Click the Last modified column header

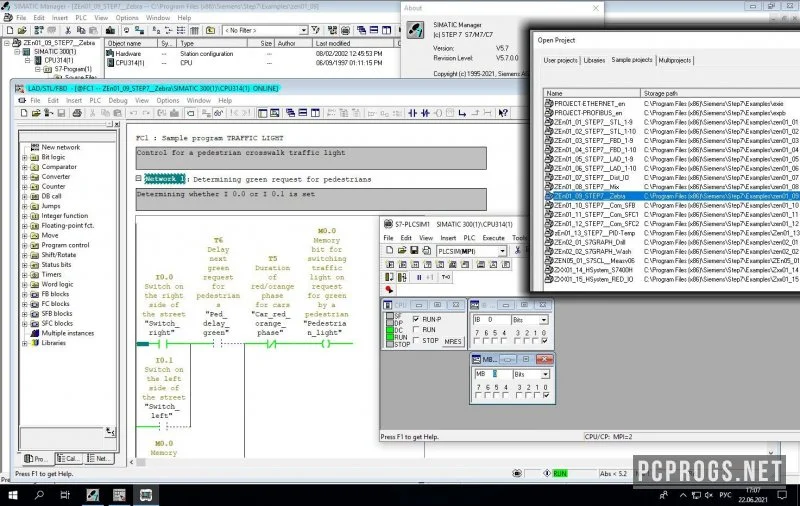[354, 43]
